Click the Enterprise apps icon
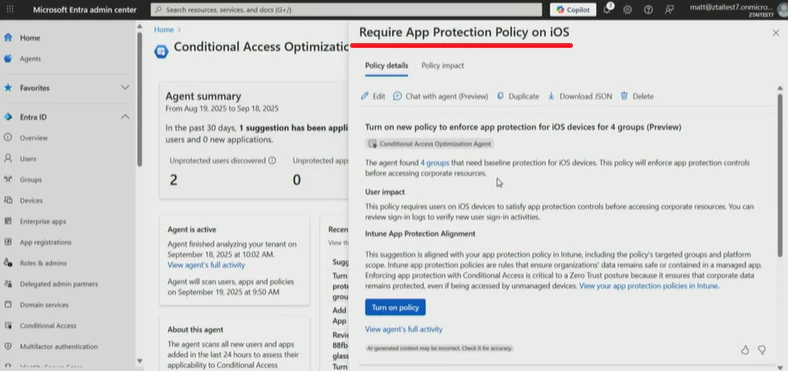788x371 pixels. pos(8,221)
